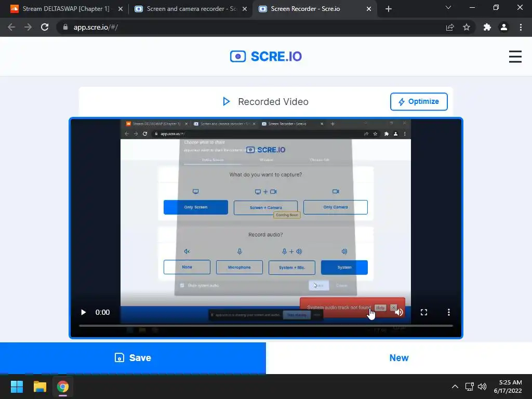
Task: Open the hamburger menu on Scre.io
Action: click(515, 56)
